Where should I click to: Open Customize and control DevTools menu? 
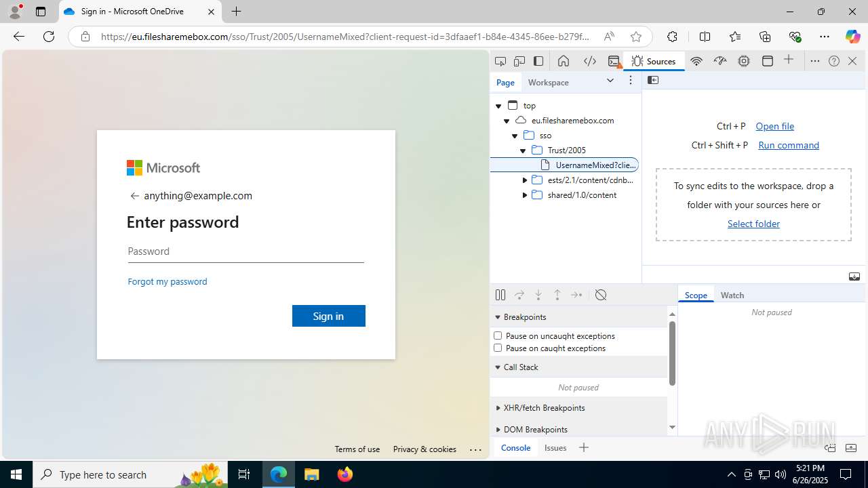(815, 61)
